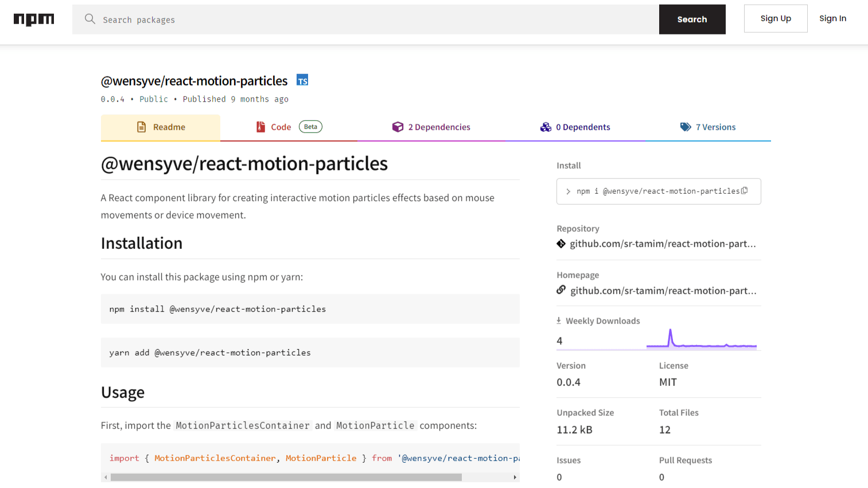Click the TypeScript TS badge icon
The width and height of the screenshot is (868, 488).
[x=302, y=80]
